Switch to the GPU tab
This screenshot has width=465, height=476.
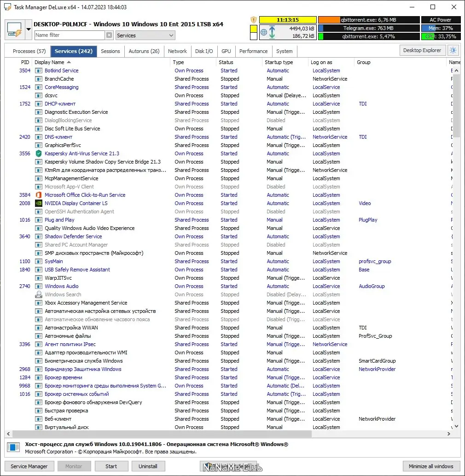(226, 51)
